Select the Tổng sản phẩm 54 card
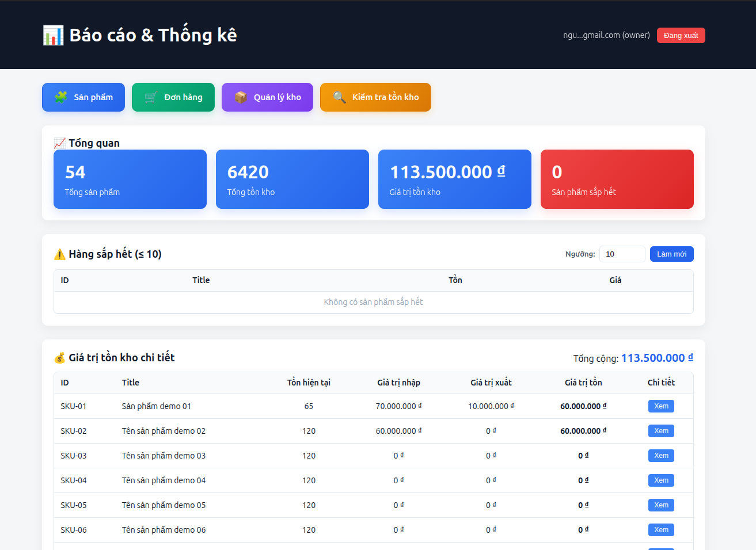The image size is (756, 550). (x=130, y=179)
